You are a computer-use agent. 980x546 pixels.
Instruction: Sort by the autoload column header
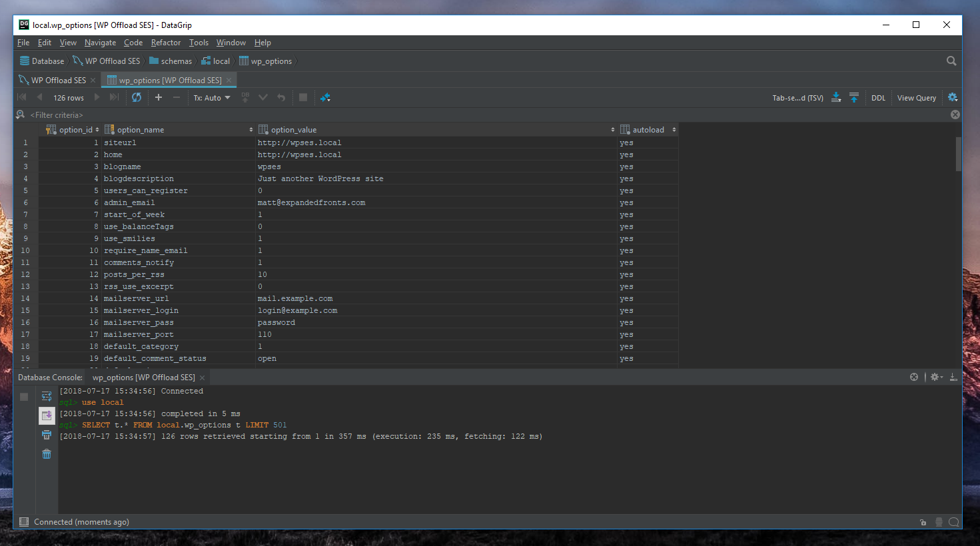[x=648, y=130]
